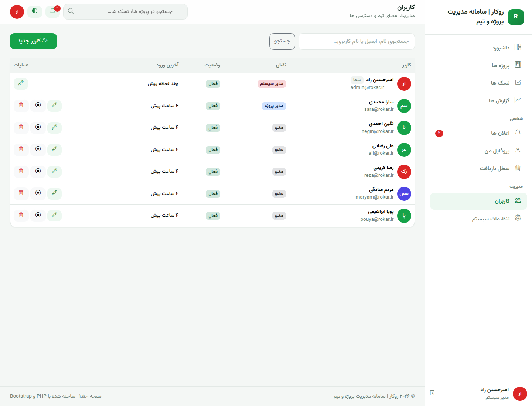
Task: Click the avatar of پویا ابراهیمی
Action: [404, 216]
